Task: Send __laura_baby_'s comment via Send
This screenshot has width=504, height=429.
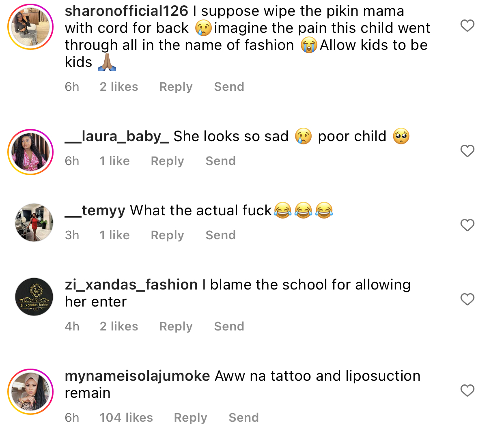Action: (220, 161)
